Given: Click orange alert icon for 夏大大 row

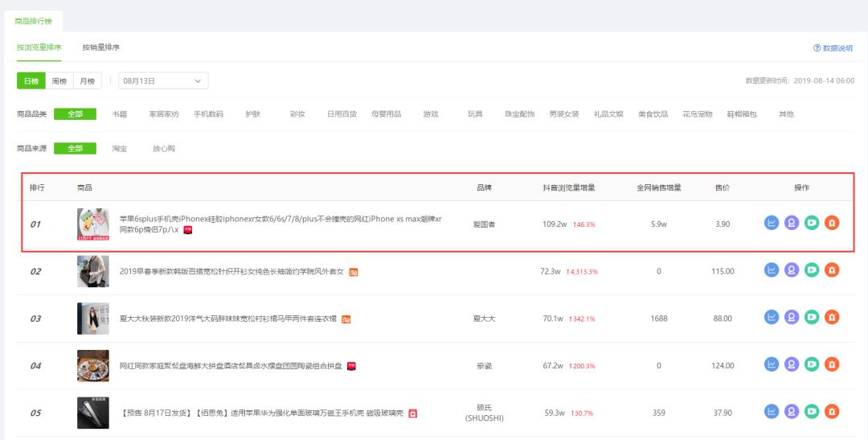Looking at the screenshot, I should click(x=832, y=317).
